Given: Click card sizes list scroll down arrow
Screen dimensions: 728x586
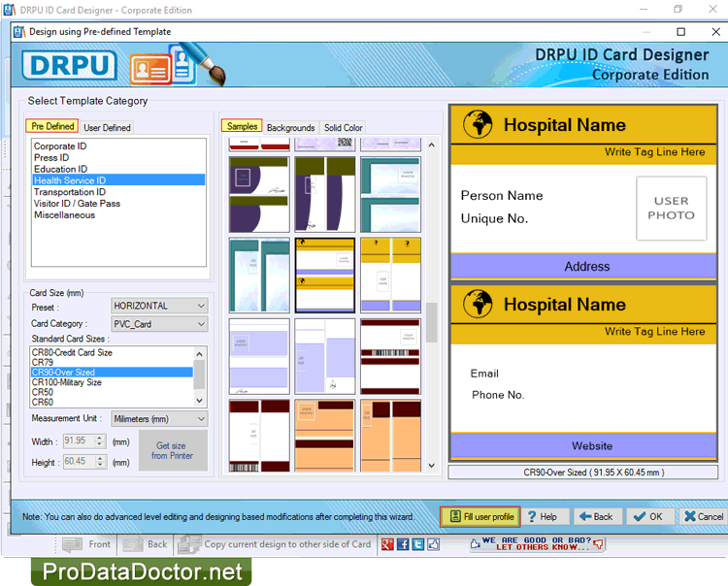Looking at the screenshot, I should (199, 401).
